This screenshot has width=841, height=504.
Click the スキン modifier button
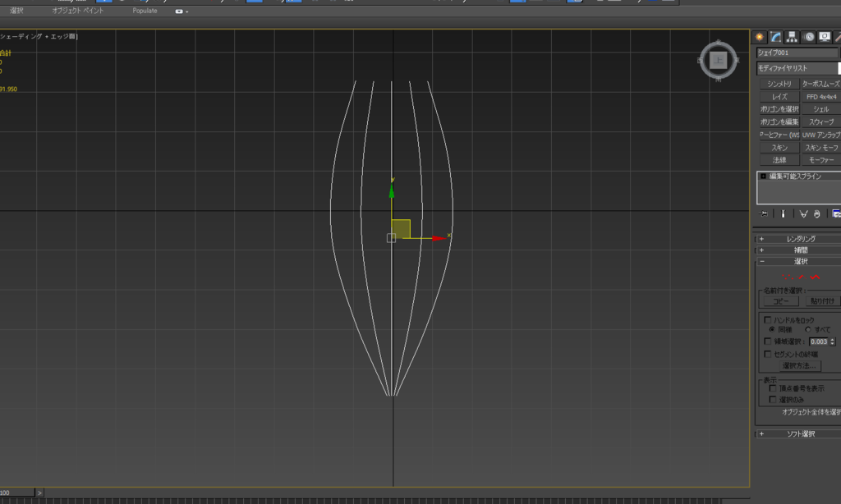779,148
